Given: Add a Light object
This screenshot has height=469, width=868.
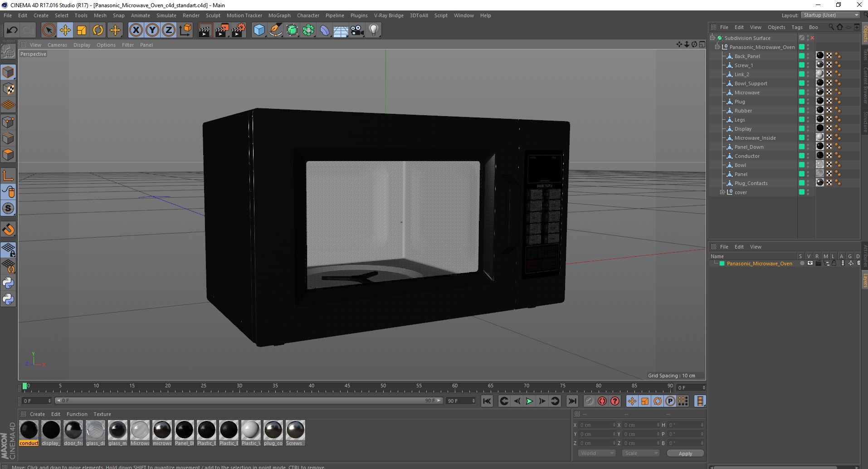Looking at the screenshot, I should click(374, 30).
